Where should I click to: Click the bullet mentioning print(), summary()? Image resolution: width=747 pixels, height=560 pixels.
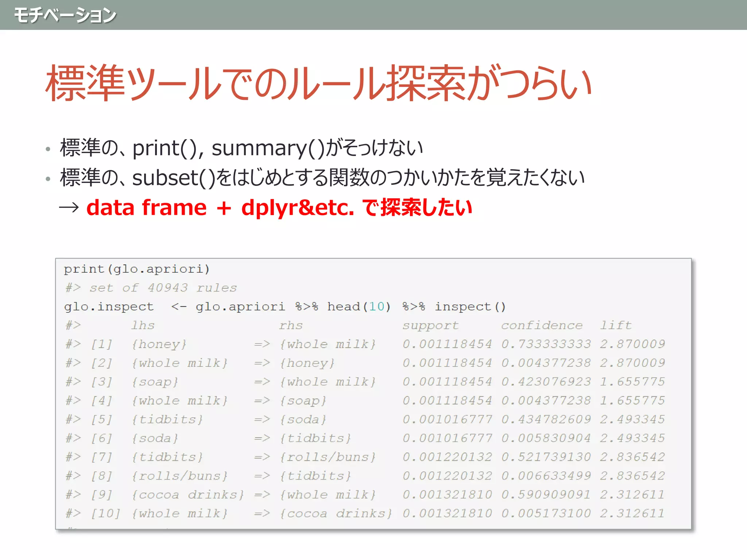click(241, 148)
